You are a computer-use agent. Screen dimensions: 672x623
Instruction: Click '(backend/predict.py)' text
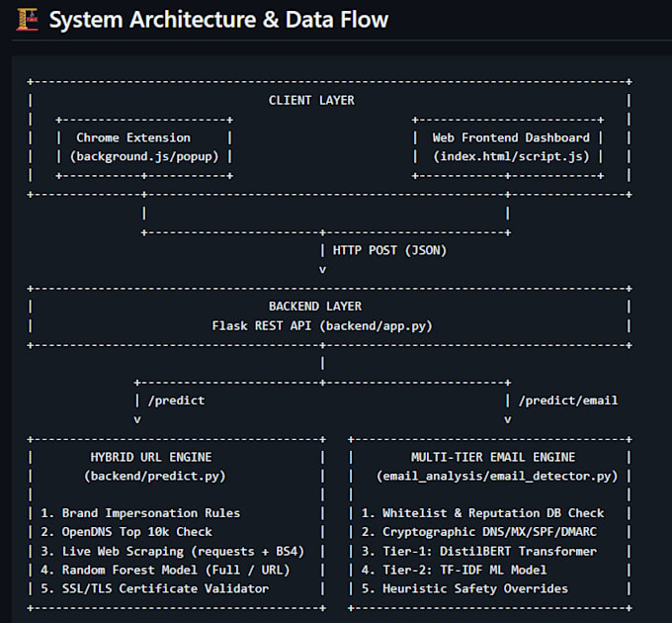155,476
